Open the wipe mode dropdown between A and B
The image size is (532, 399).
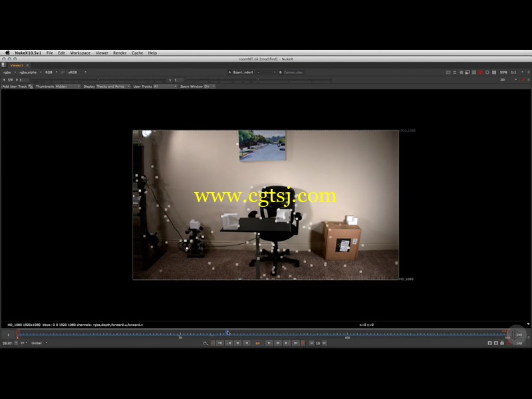266,72
